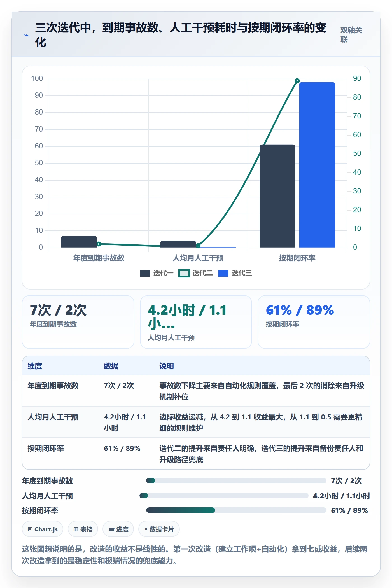Viewport: 392px width, 588px height.
Task: Click the 数据卡片 tag chip
Action: tap(159, 529)
